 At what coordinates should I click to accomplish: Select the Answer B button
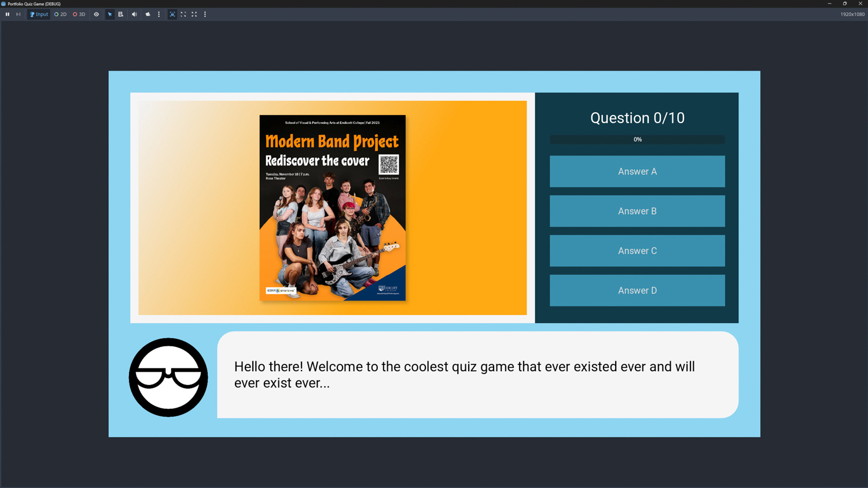637,211
